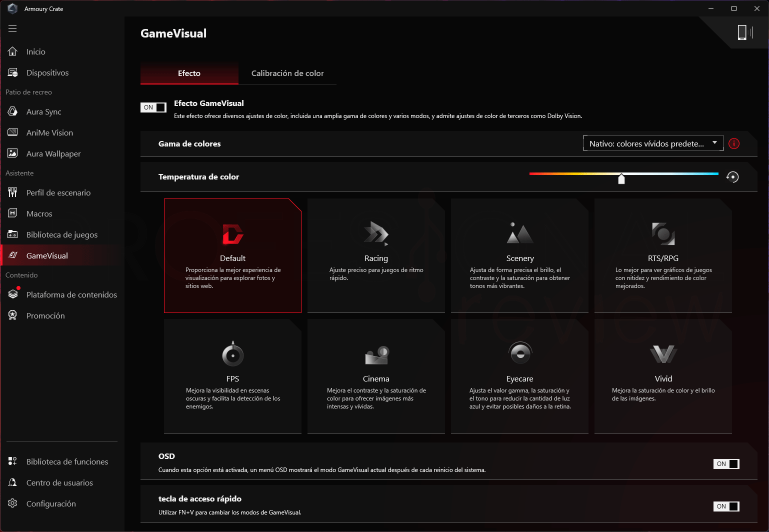Click the Aura Sync icon
Screen dimensions: 769x532
coord(12,111)
